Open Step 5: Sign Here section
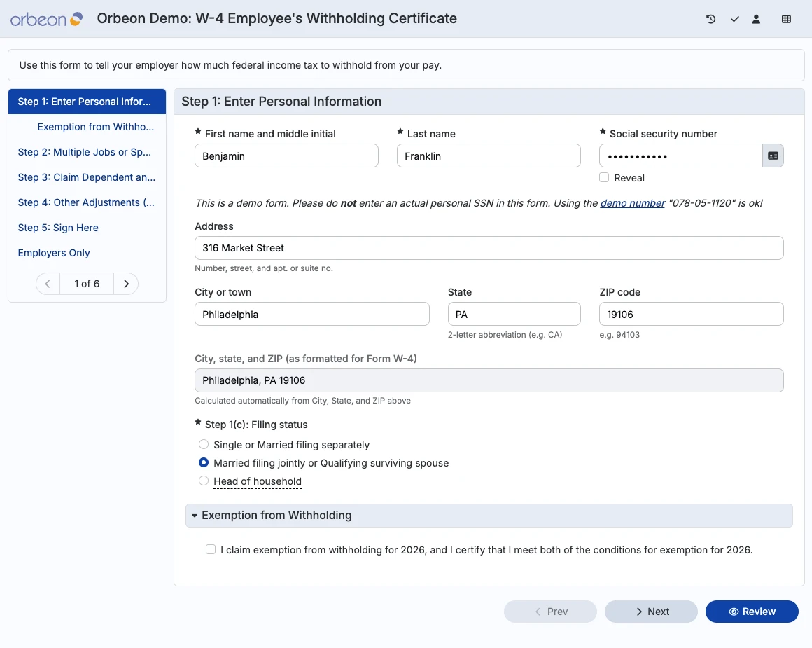The height and width of the screenshot is (648, 812). pos(58,228)
